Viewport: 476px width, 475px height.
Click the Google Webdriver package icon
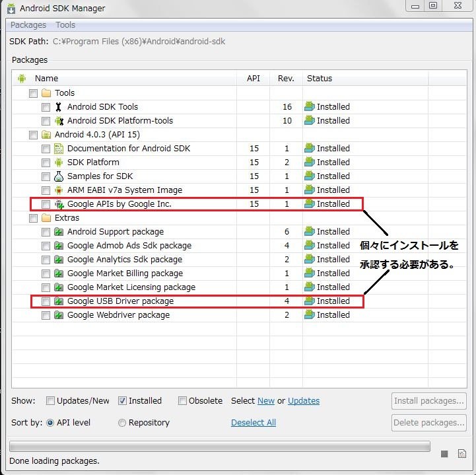click(59, 315)
